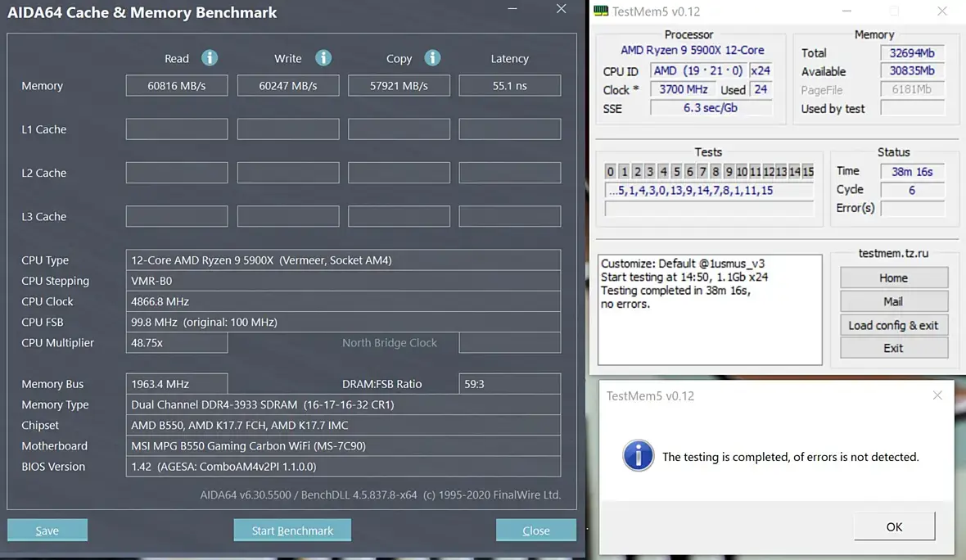
Task: Click Motherboard field MSI MPG B550
Action: 343,446
